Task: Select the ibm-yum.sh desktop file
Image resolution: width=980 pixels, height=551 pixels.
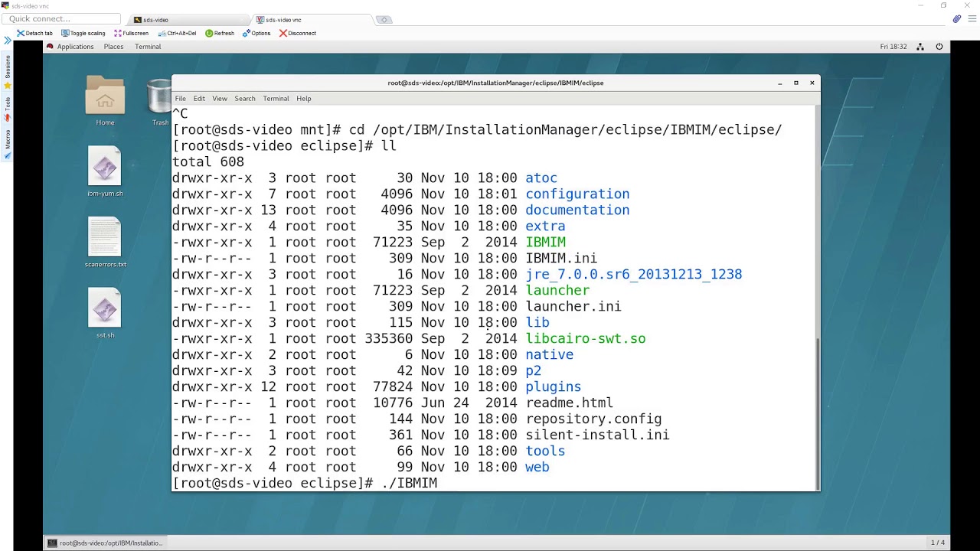Action: (x=105, y=171)
